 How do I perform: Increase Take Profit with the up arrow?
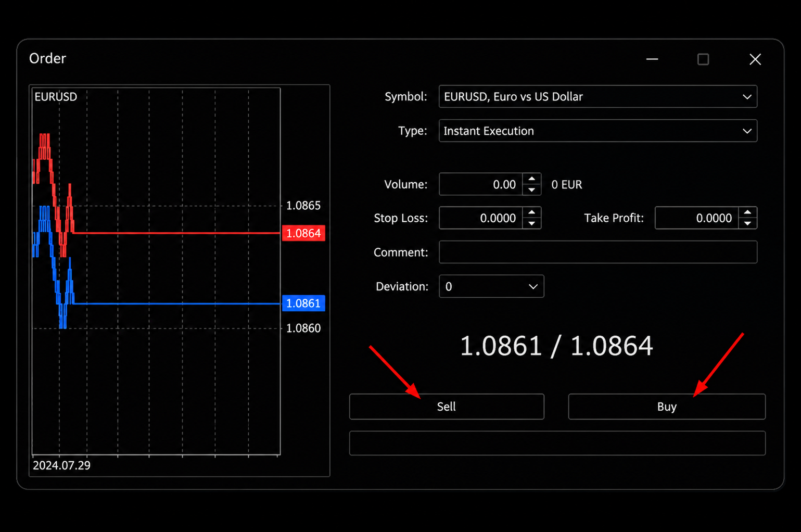747,212
